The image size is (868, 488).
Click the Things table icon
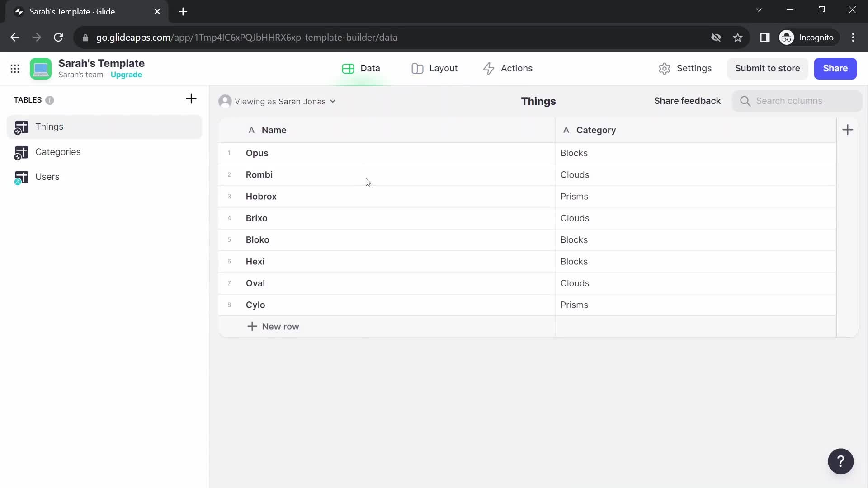(21, 127)
